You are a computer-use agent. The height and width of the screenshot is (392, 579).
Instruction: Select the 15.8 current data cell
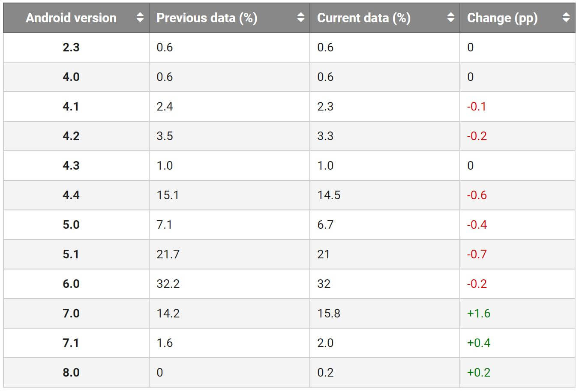point(329,313)
